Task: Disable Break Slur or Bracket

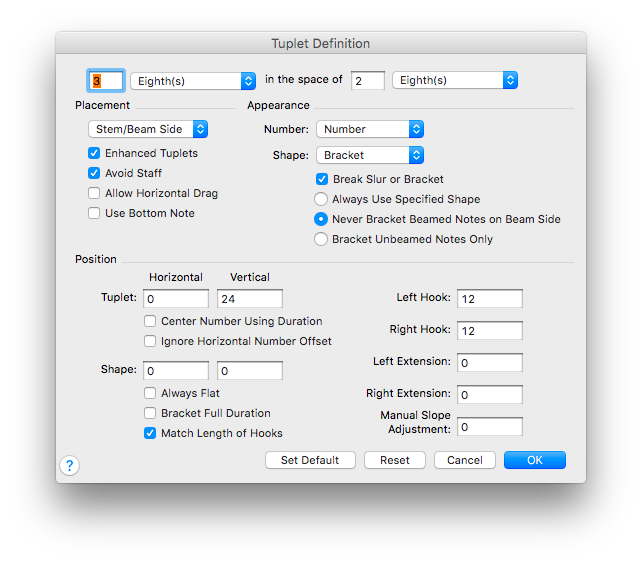Action: (322, 179)
